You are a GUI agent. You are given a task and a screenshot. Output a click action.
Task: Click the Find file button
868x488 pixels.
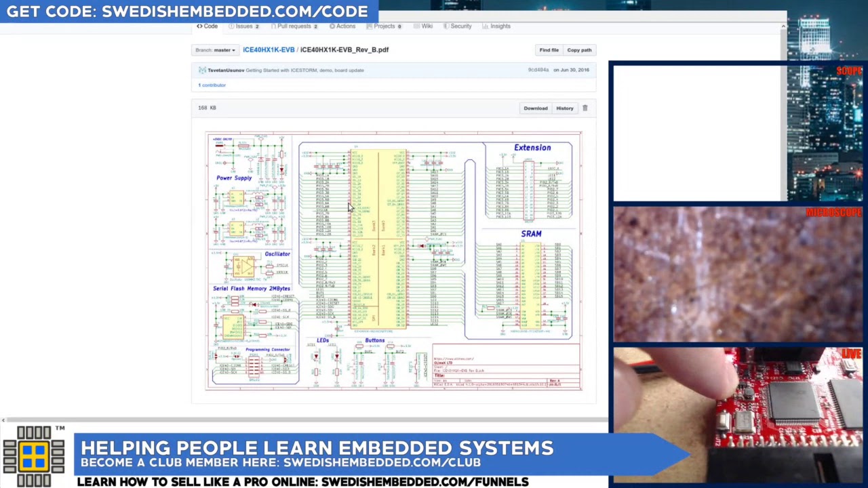[549, 50]
